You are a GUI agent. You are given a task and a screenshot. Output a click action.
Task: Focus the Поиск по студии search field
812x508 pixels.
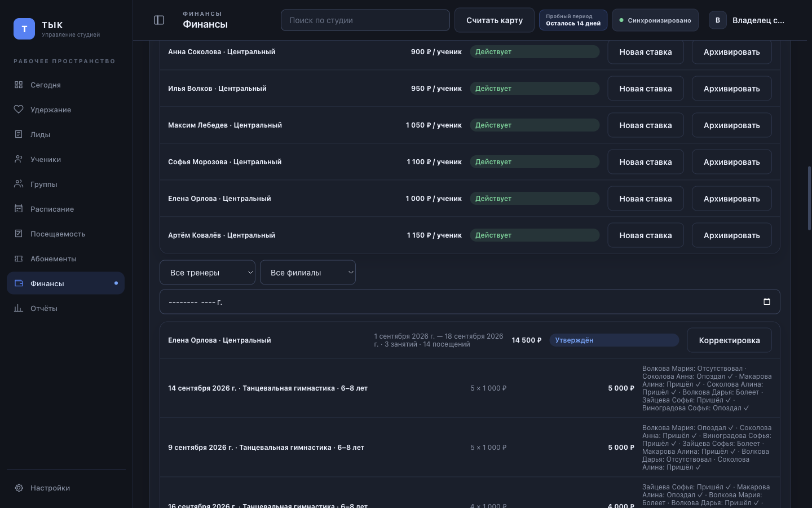[365, 20]
